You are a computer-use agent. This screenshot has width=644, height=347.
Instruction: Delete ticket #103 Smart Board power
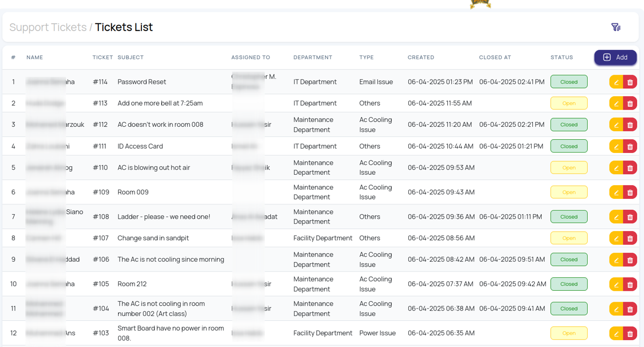click(630, 333)
